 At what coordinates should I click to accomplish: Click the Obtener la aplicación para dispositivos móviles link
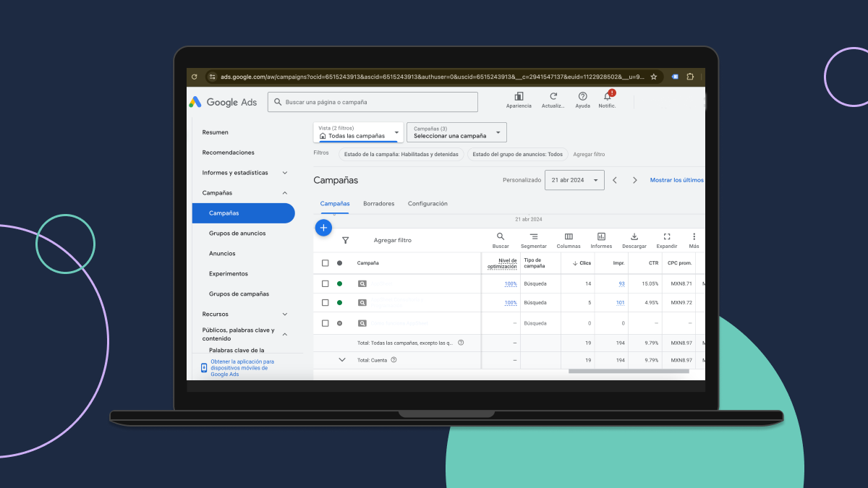[x=242, y=367]
